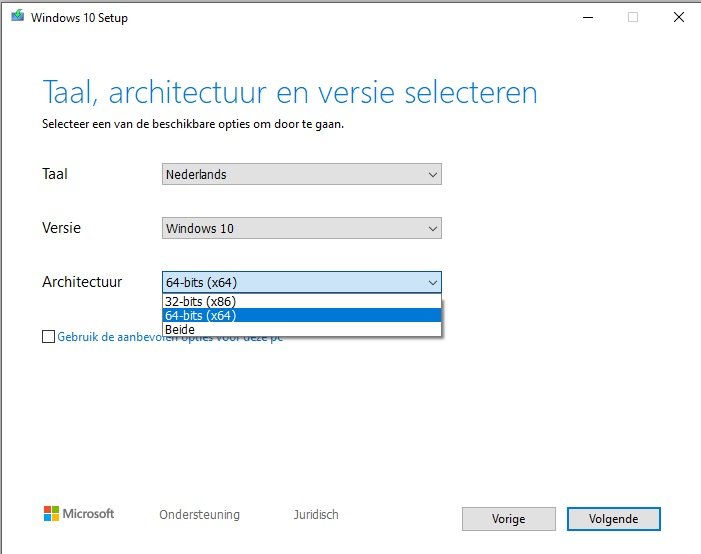
Task: Click the Architectuur field label
Action: 82,282
